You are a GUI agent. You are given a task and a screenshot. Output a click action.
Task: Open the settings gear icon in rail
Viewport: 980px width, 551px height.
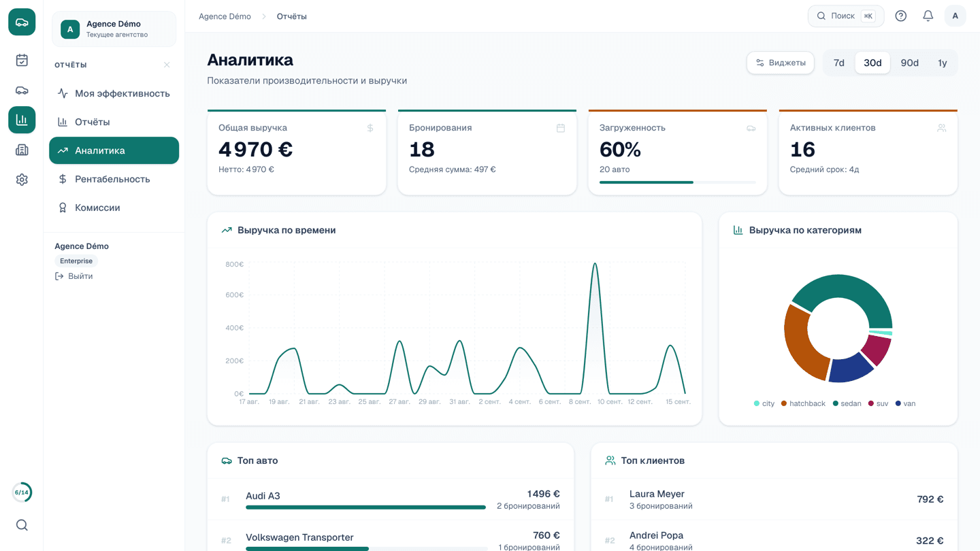[22, 180]
